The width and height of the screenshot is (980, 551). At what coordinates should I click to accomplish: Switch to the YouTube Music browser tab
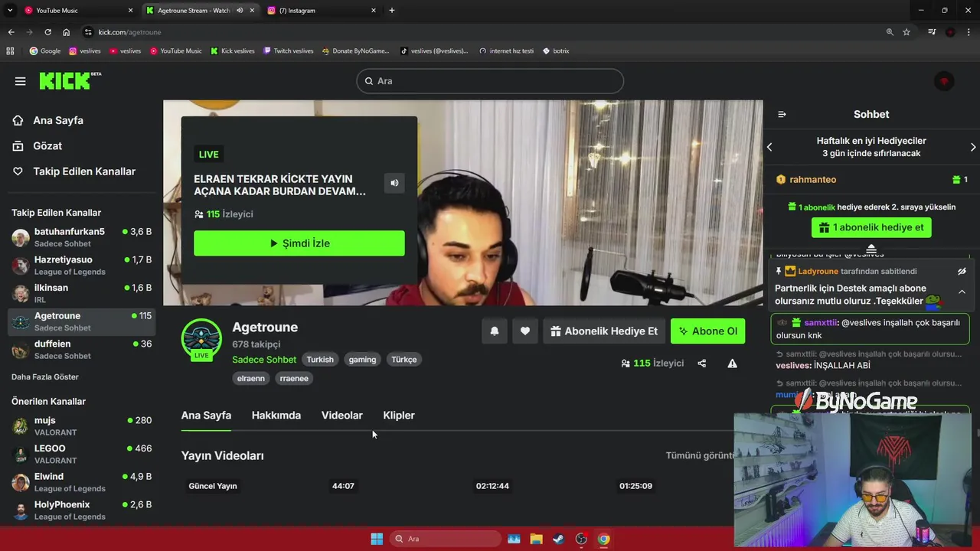(x=77, y=10)
